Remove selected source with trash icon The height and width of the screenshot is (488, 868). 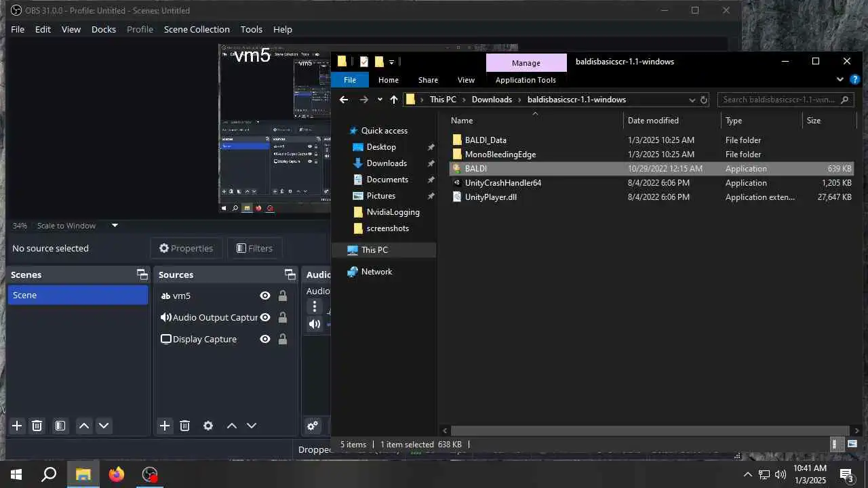184,426
